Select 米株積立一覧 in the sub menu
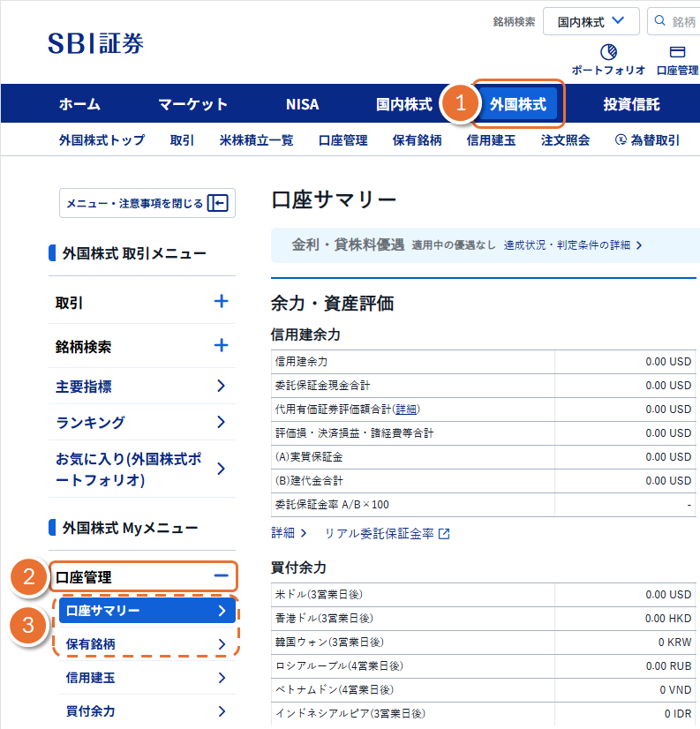This screenshot has height=729, width=700. [x=256, y=140]
